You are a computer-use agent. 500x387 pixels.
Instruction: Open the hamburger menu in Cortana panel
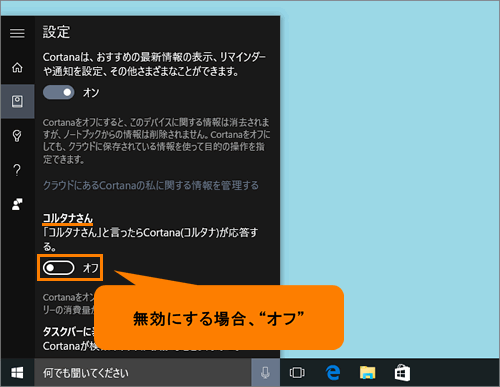click(x=17, y=33)
